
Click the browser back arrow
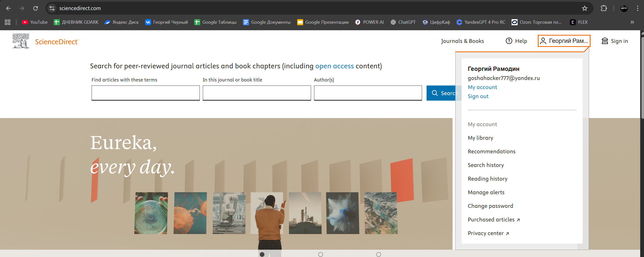pos(8,8)
